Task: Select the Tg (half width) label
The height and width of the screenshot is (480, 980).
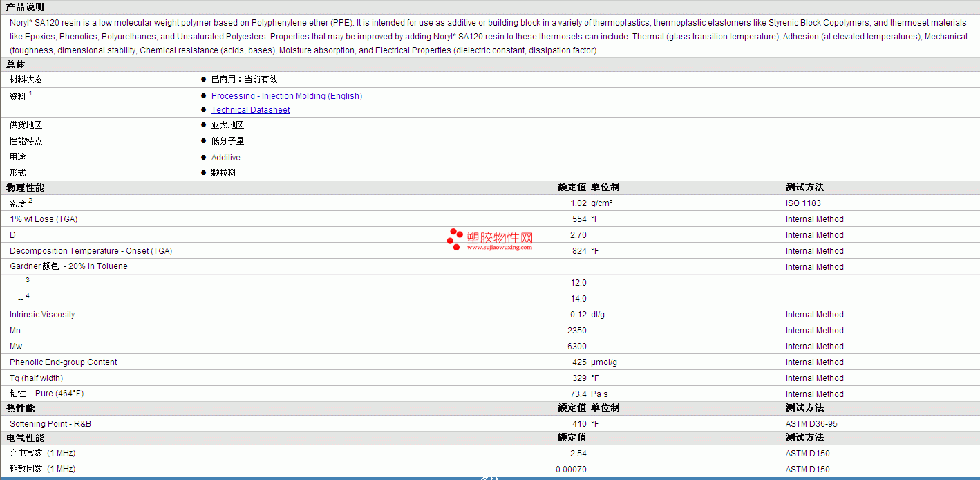Action: coord(36,378)
